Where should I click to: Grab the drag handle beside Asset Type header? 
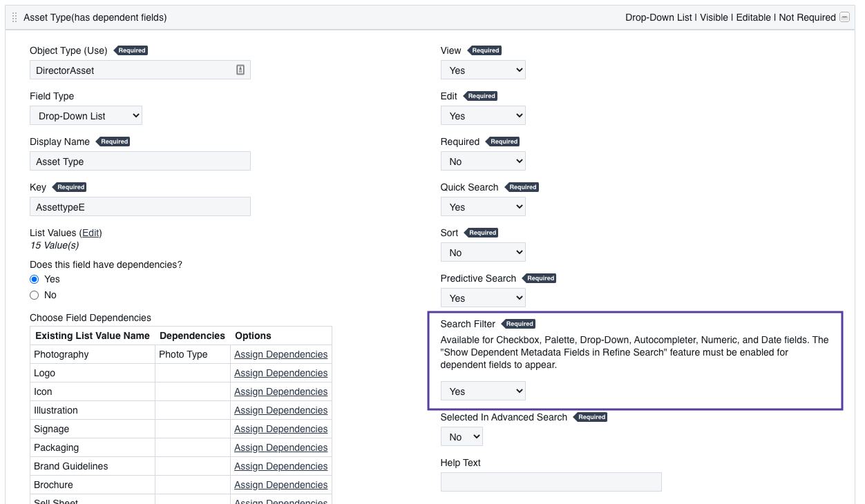pos(14,17)
